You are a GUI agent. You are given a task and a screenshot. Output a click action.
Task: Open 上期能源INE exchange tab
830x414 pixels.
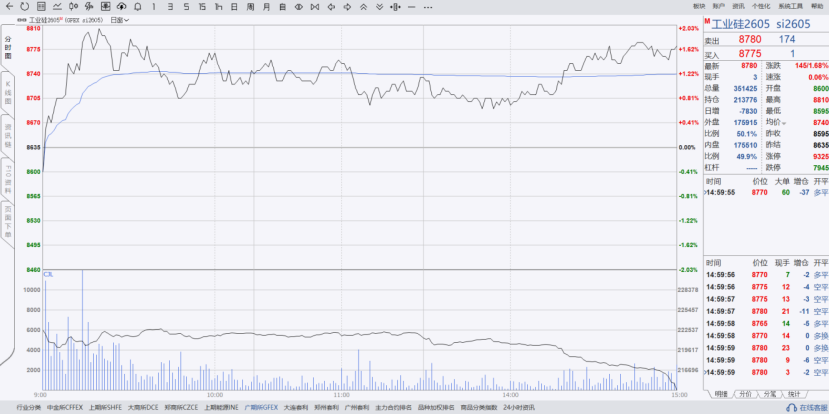[x=221, y=408]
